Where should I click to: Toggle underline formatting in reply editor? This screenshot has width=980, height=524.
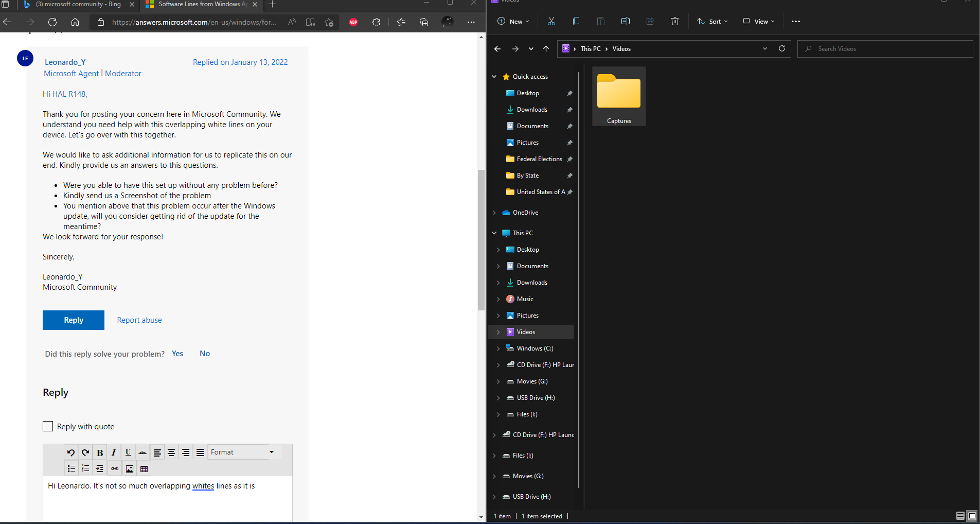[128, 452]
